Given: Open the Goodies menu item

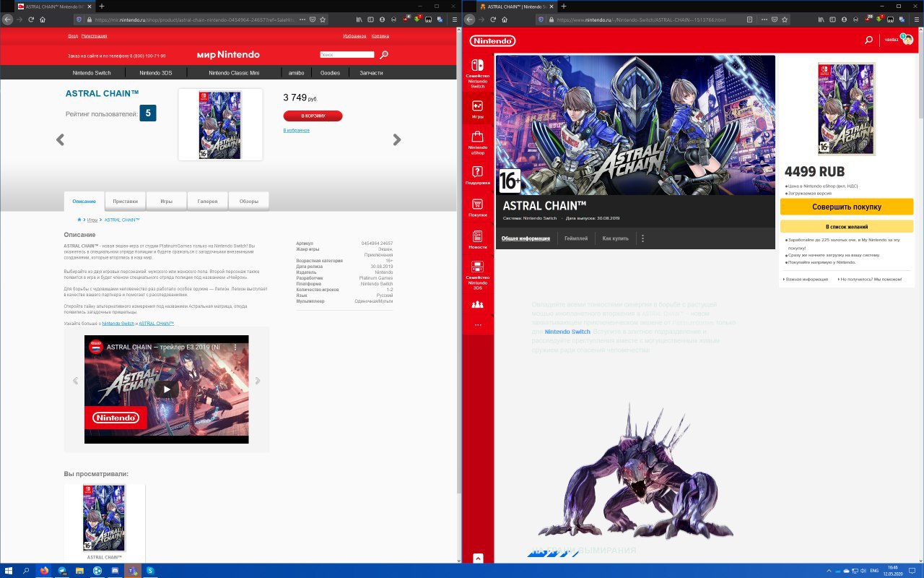Looking at the screenshot, I should pyautogui.click(x=330, y=73).
